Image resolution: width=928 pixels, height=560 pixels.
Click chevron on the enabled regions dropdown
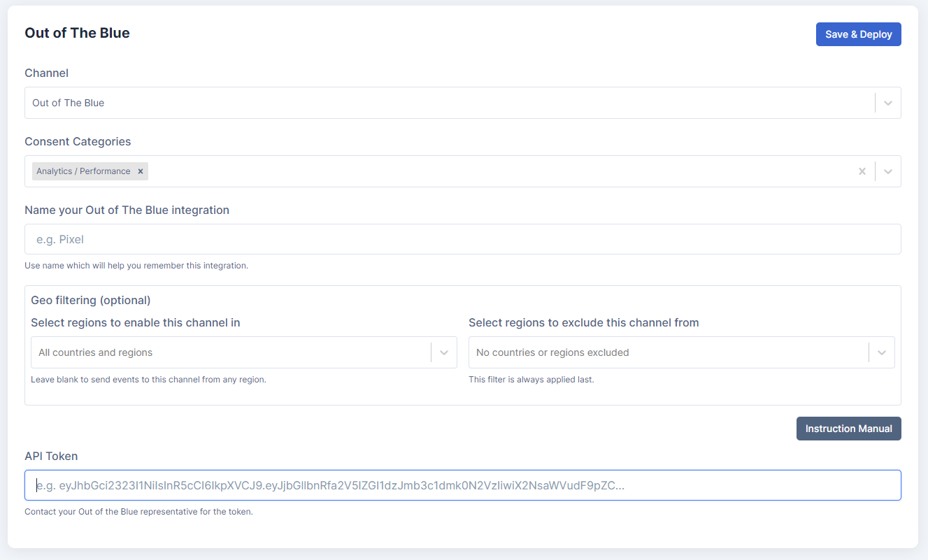tap(443, 352)
